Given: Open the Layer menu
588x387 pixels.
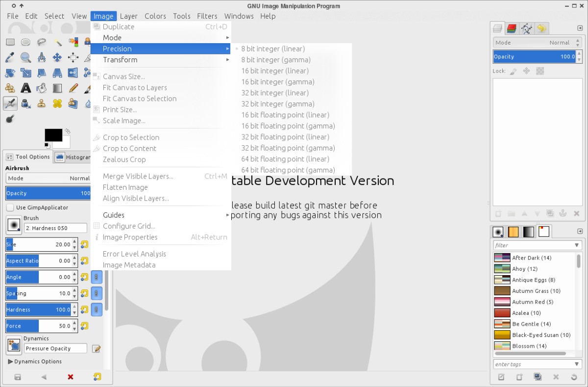Looking at the screenshot, I should click(128, 16).
